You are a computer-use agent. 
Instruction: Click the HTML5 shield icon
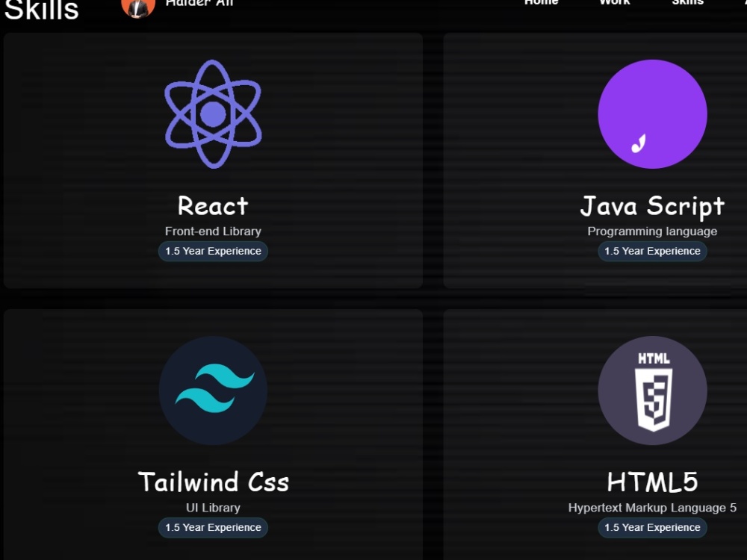point(652,391)
